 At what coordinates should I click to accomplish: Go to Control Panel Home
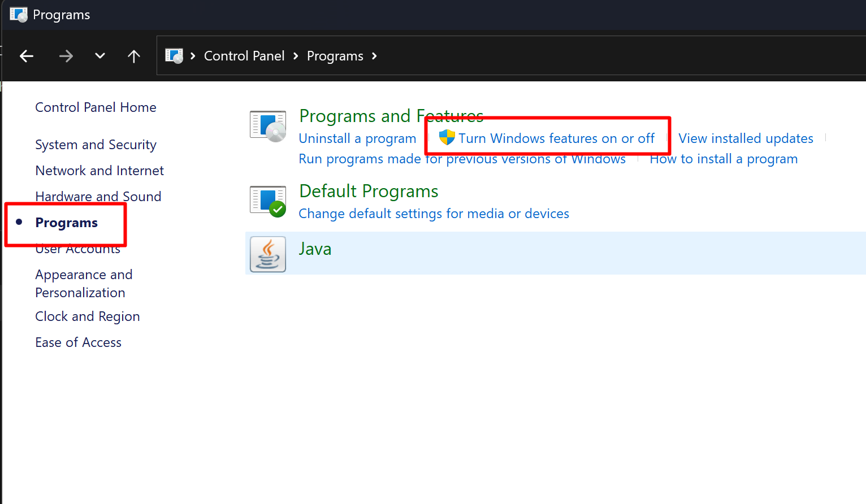coord(96,107)
